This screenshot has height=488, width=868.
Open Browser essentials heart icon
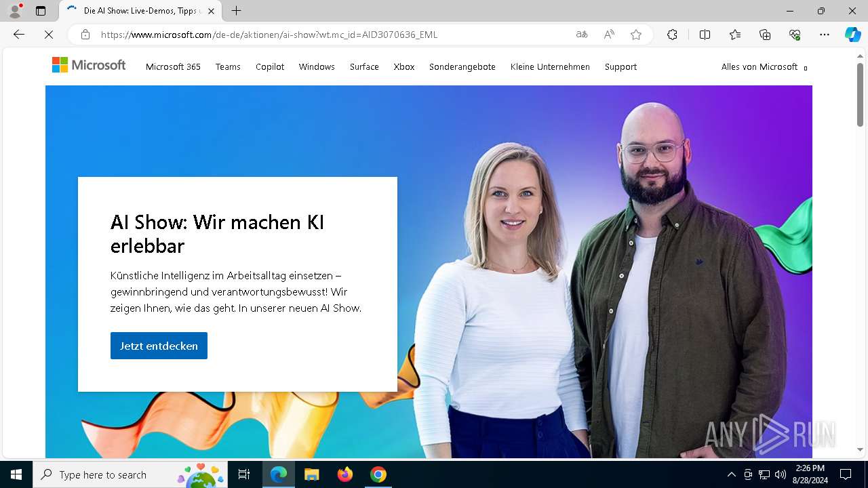[x=795, y=35]
